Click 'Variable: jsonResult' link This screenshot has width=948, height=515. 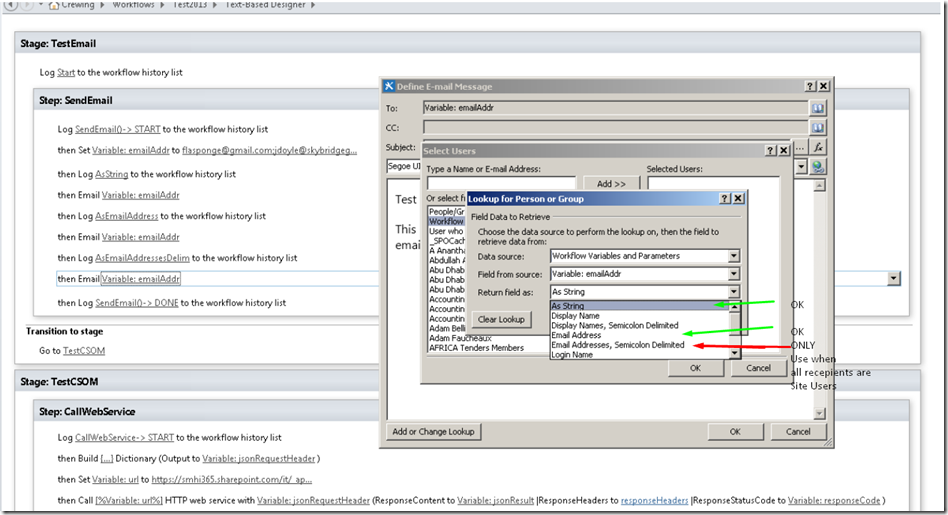(x=495, y=500)
